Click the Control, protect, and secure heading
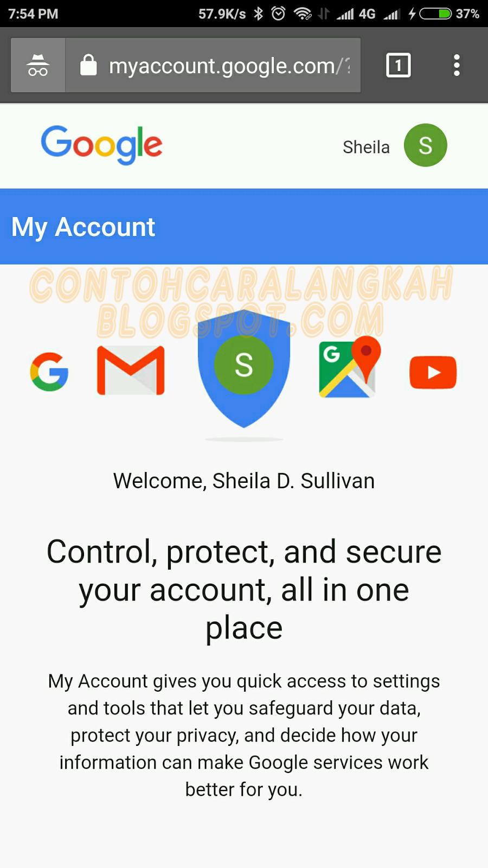The height and width of the screenshot is (868, 488). tap(244, 590)
